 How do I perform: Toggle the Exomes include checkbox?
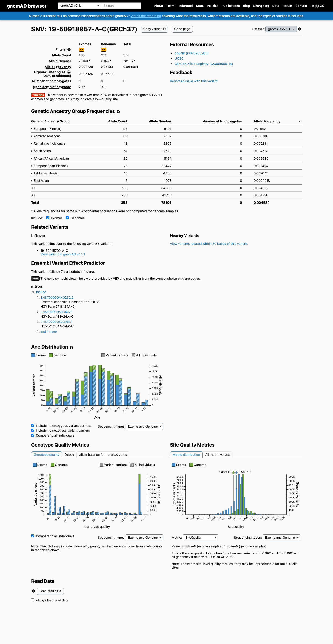[48, 218]
